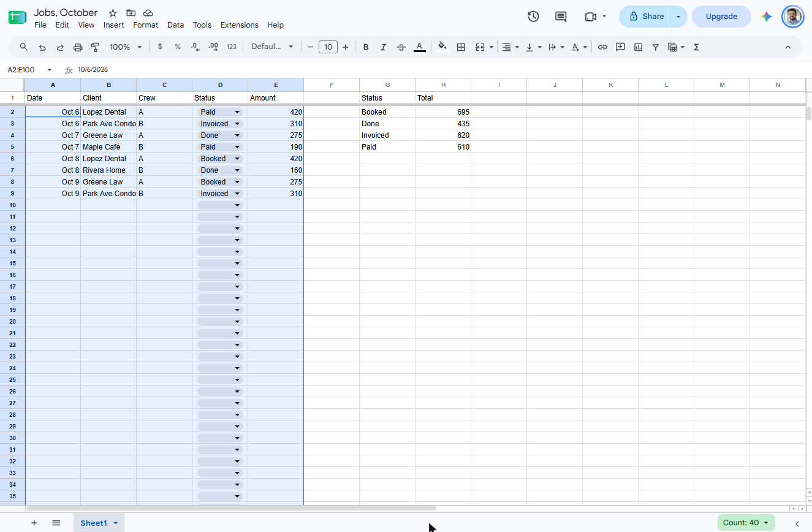Apply currency format with dollar icon

(x=160, y=47)
